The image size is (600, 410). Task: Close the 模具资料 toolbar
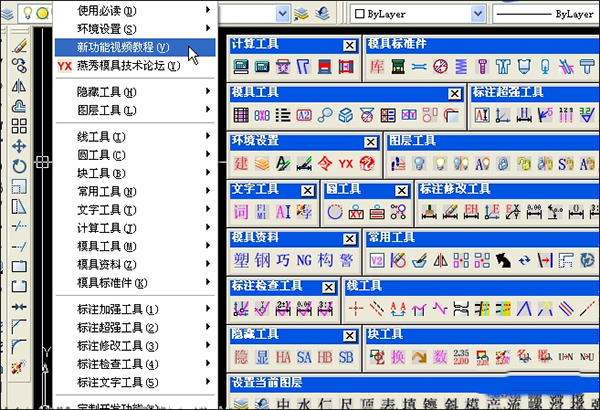(349, 239)
